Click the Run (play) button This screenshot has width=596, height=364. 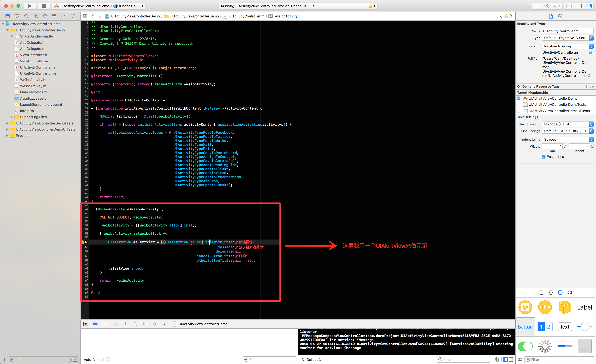30,6
